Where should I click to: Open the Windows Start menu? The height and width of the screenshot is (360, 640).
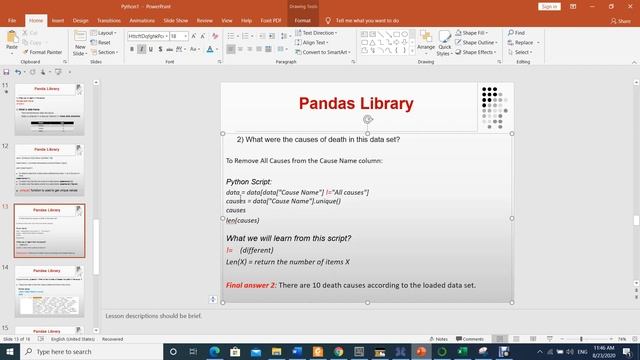pos(9,351)
